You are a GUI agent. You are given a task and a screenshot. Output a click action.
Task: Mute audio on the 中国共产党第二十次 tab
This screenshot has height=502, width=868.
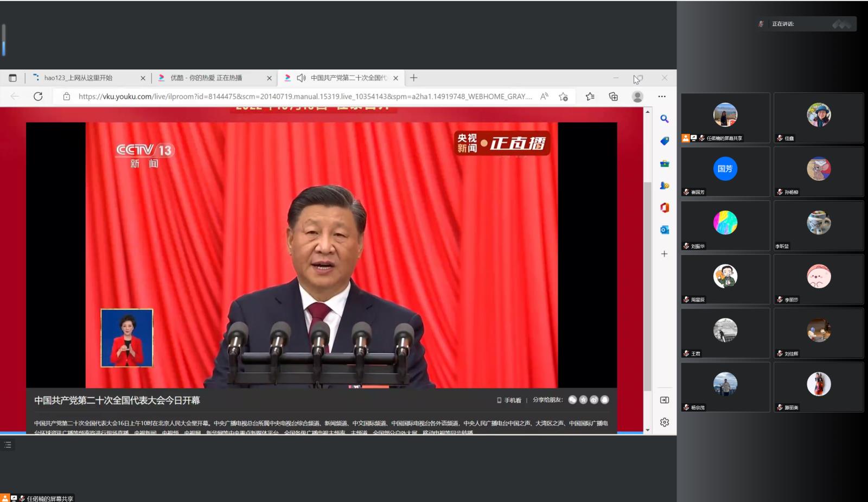click(x=301, y=78)
